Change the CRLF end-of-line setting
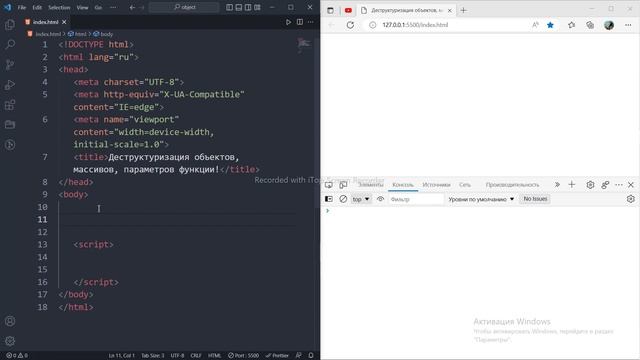The width and height of the screenshot is (640, 360). 196,356
